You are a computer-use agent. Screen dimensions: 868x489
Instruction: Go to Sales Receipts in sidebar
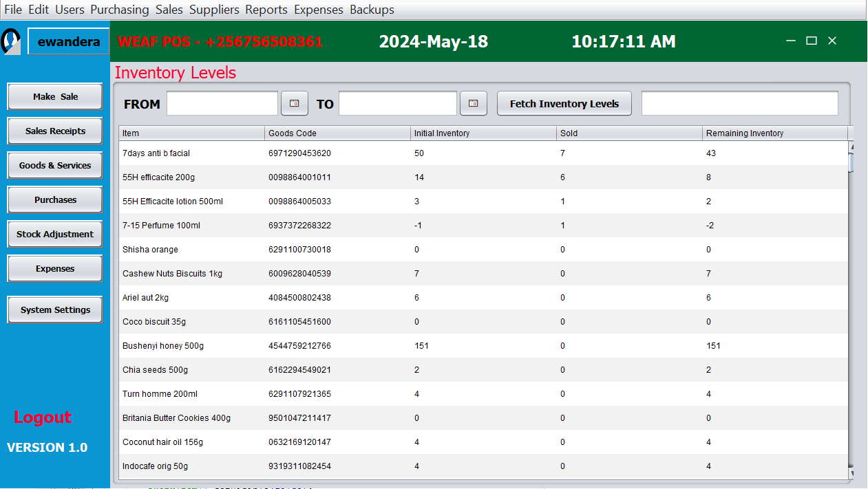pos(55,131)
